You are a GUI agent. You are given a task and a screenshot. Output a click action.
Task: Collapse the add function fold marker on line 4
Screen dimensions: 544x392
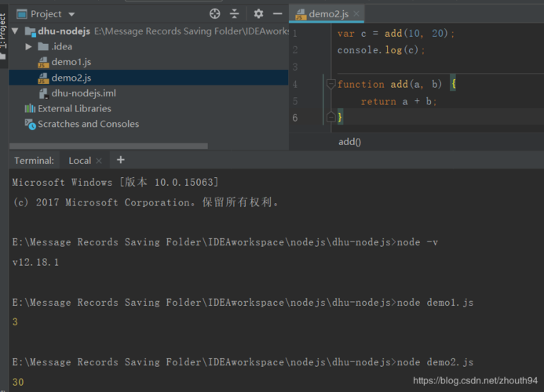(330, 84)
